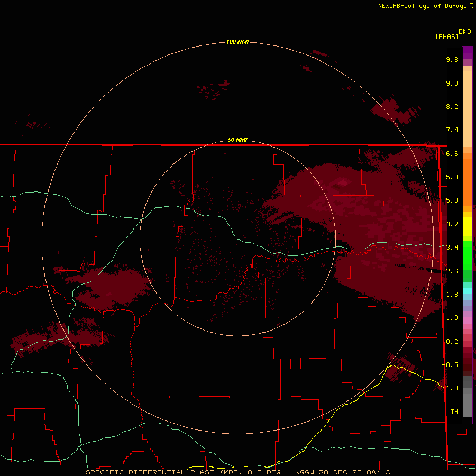This screenshot has height=476, width=476.
Task: Click the 50 NMI range ring label
Action: (x=237, y=140)
